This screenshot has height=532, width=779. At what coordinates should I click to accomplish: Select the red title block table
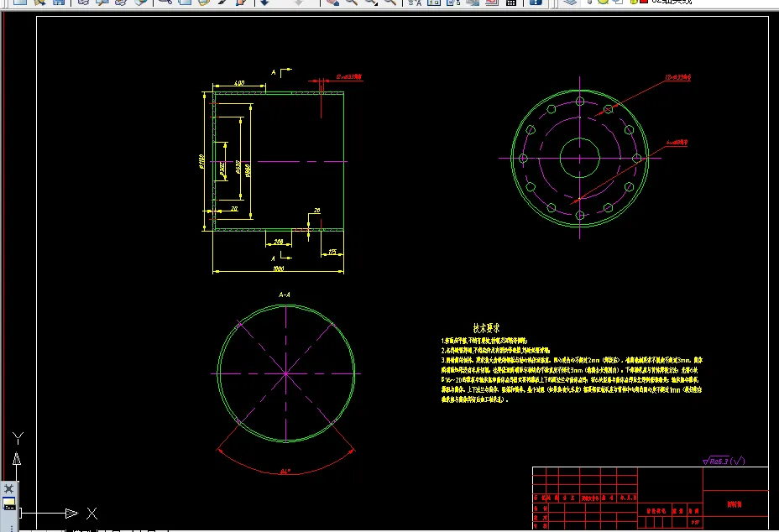tap(651, 498)
